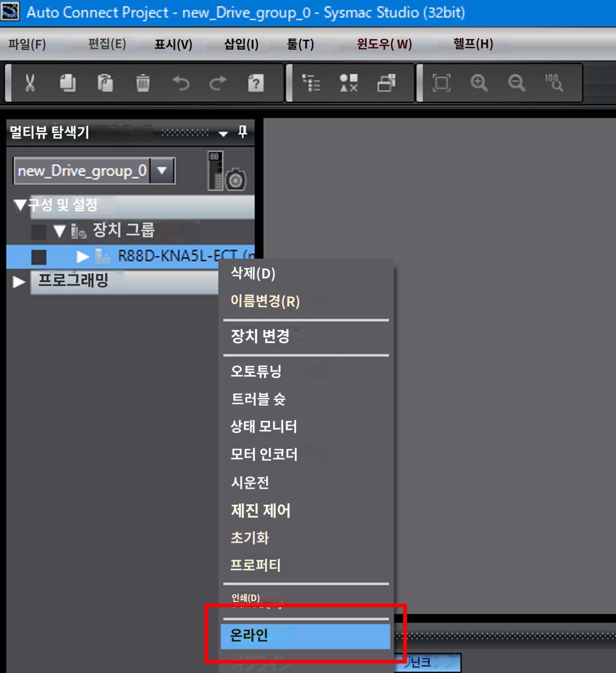Open the 멀티뷰 탐색기 panel options arrow

(223, 134)
